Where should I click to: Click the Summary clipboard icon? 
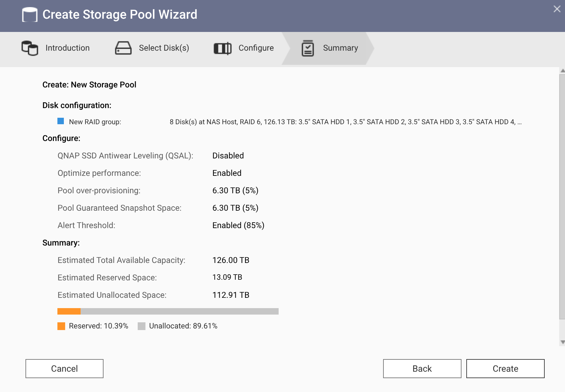(308, 48)
